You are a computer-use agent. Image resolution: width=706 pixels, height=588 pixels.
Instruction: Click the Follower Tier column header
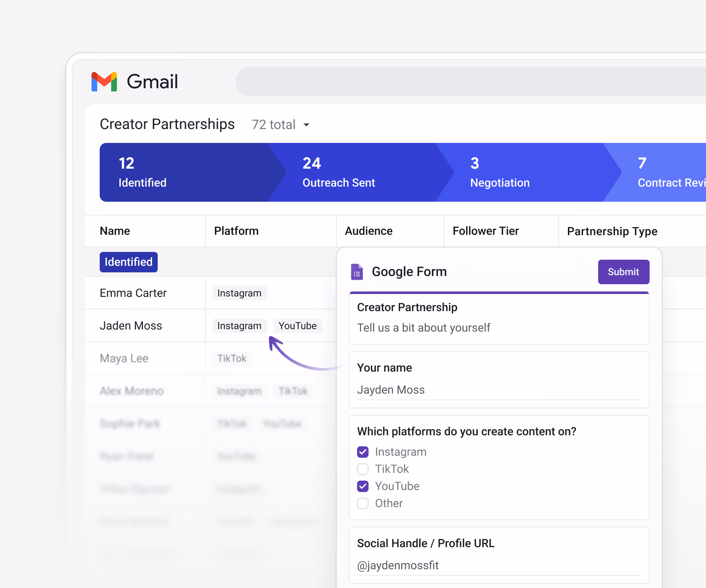[486, 231]
